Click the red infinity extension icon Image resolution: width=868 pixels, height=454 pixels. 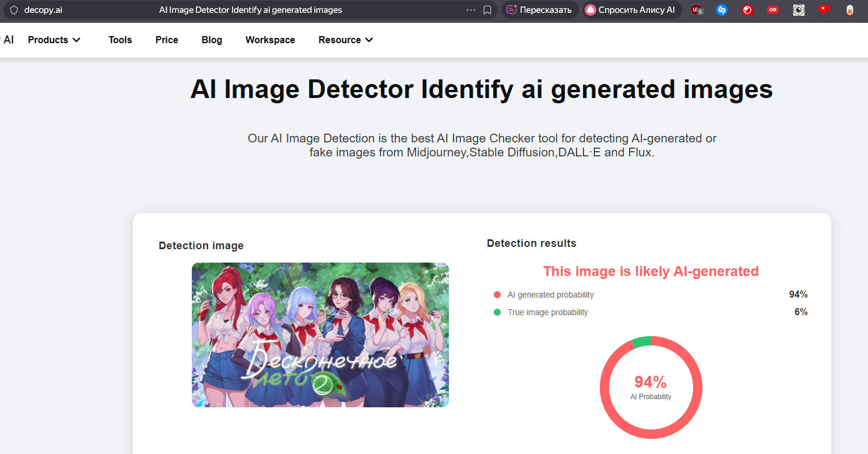773,10
